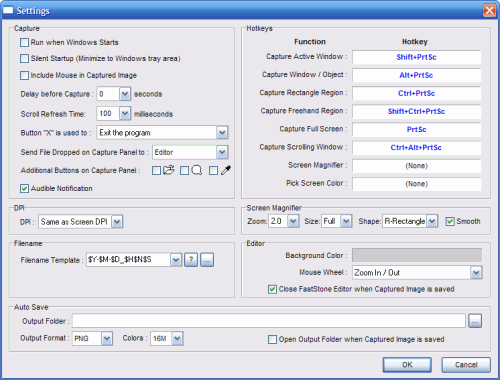The image size is (500, 380).
Task: Open the Filename Template dropdown arrow
Action: click(176, 260)
